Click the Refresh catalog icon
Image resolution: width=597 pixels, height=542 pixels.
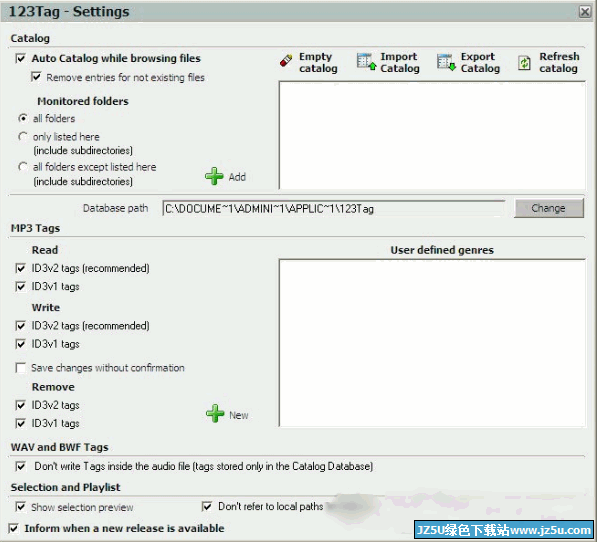[524, 63]
